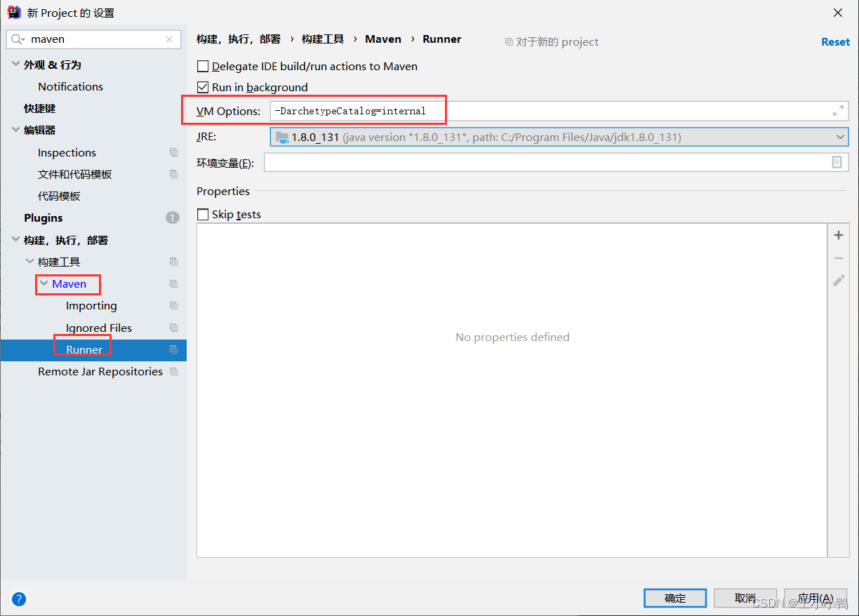Add a new property with plus icon
859x616 pixels.
click(x=839, y=235)
